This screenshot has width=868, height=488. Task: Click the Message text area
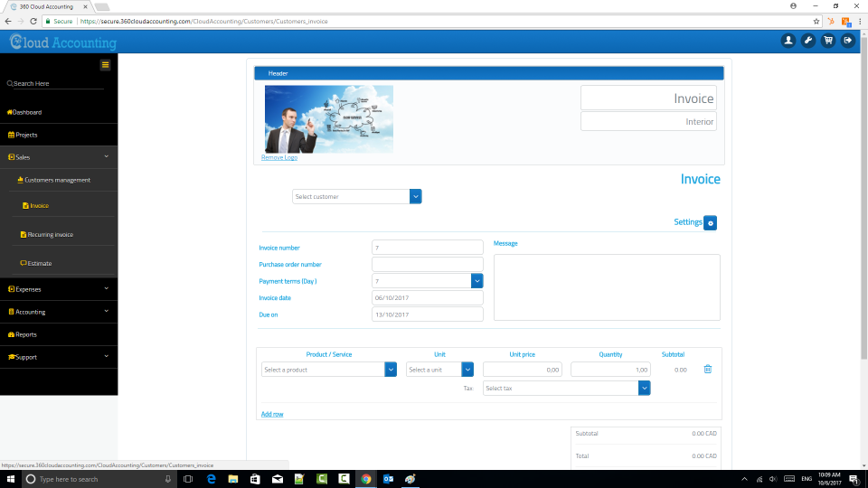(607, 287)
